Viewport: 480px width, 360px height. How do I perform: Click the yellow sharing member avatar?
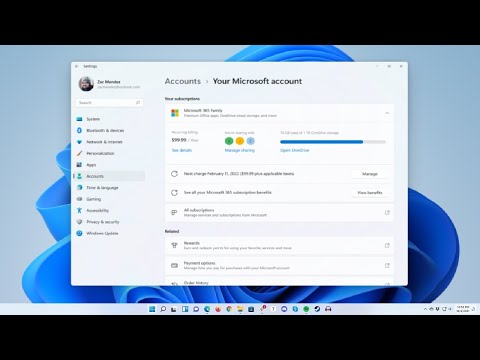click(x=240, y=141)
